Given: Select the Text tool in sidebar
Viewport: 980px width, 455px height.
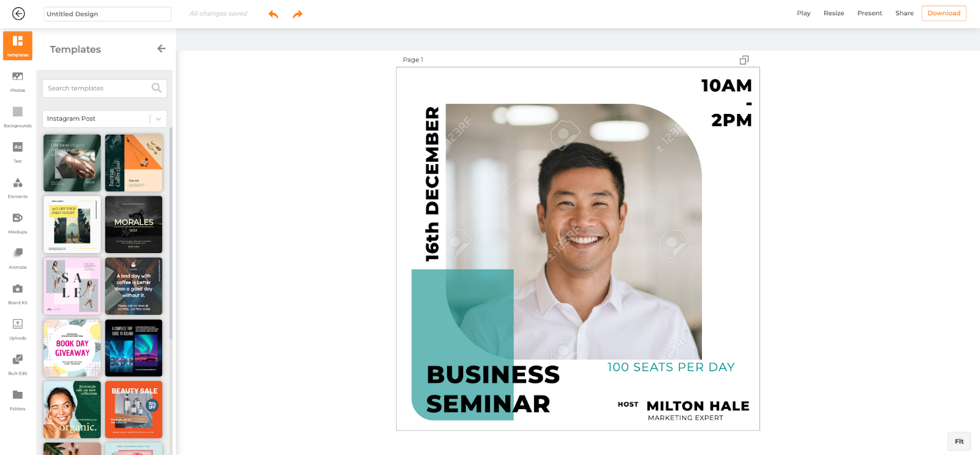Looking at the screenshot, I should tap(18, 151).
